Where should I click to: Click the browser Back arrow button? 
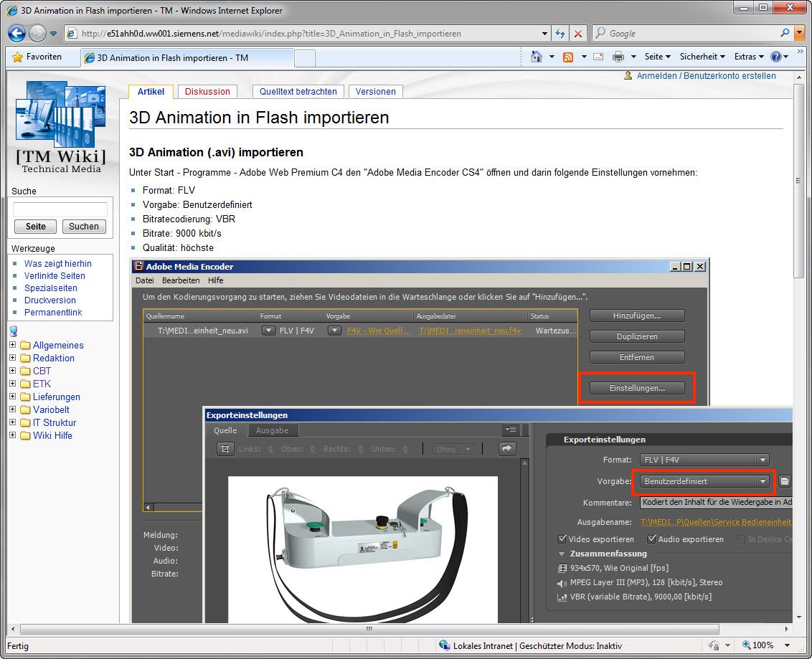pos(17,33)
